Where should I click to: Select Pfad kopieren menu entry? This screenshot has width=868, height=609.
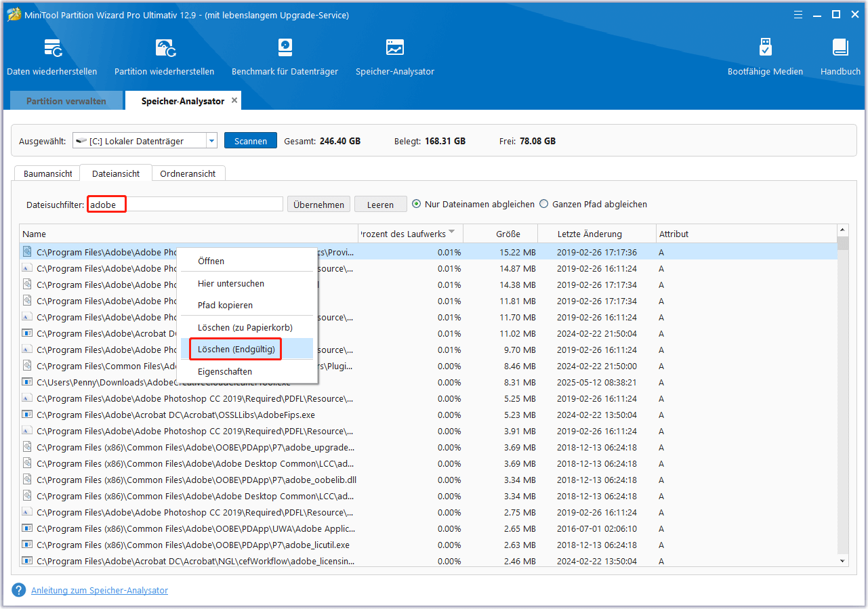pos(247,306)
